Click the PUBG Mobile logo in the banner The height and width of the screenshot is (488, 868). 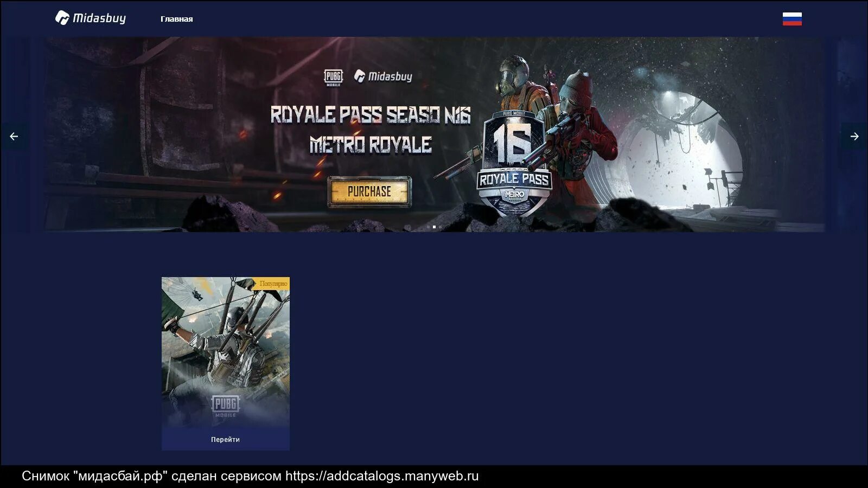coord(333,78)
